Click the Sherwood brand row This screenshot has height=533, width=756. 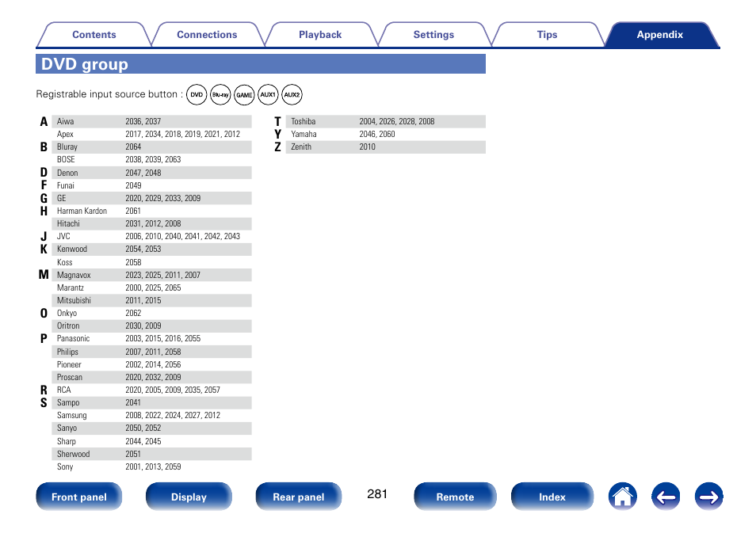coord(151,454)
